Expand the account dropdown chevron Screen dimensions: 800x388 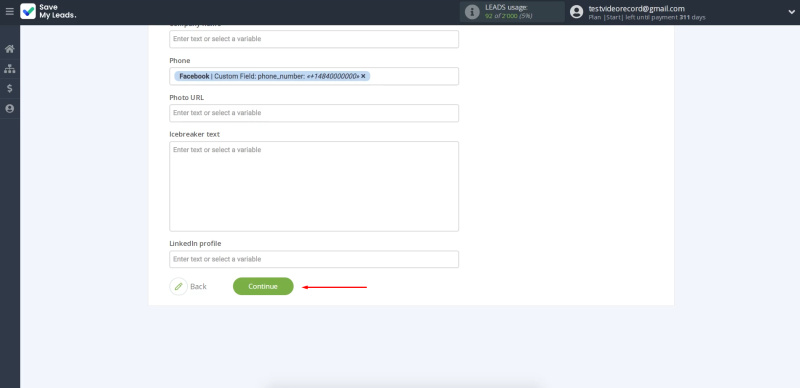pyautogui.click(x=791, y=12)
